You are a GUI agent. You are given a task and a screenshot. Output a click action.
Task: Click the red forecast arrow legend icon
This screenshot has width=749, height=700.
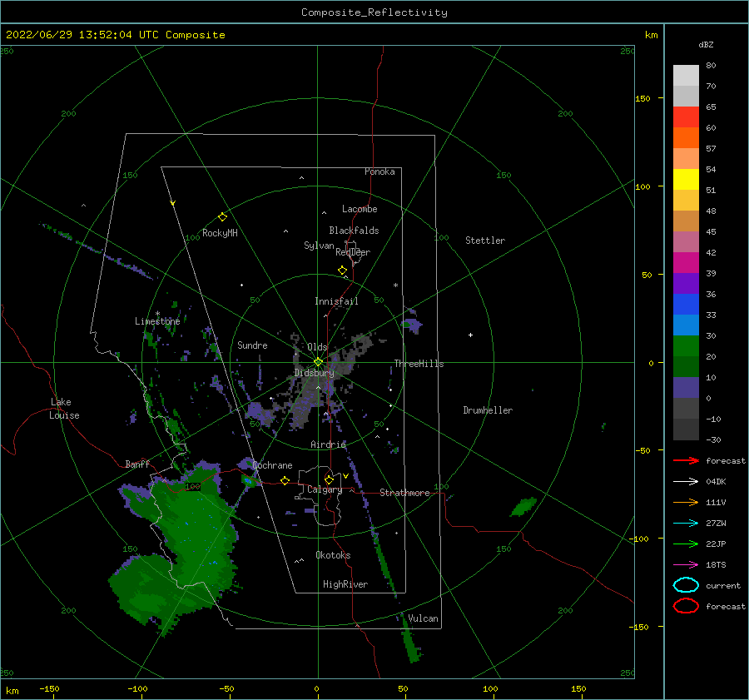coord(686,460)
